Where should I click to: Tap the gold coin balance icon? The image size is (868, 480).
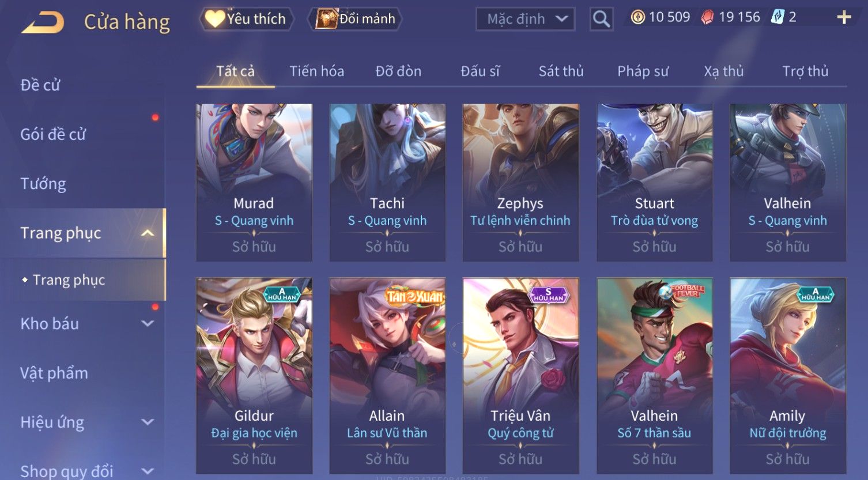637,17
